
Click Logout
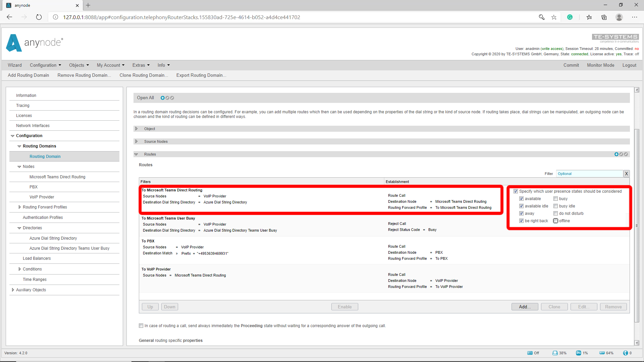coord(629,65)
